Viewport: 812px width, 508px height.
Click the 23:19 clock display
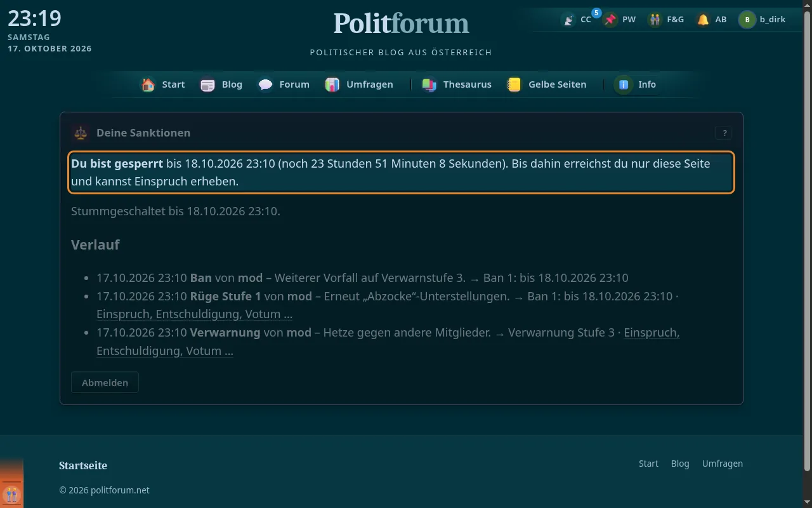(x=34, y=18)
